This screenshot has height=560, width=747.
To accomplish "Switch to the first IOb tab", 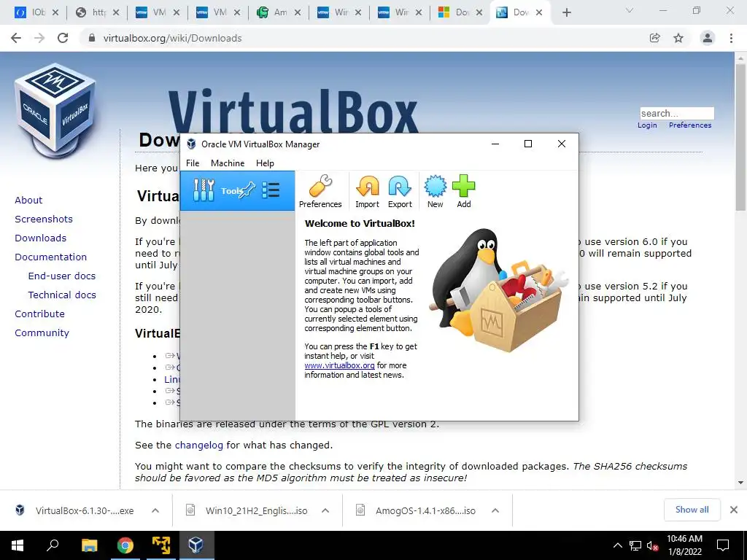I will [36, 12].
